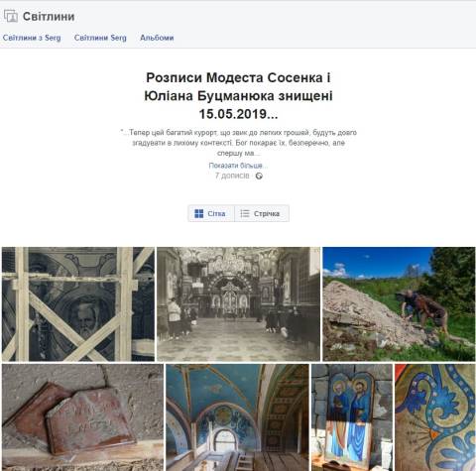The width and height of the screenshot is (476, 471).
Task: Open the two saints icon painting photo
Action: pyautogui.click(x=352, y=417)
